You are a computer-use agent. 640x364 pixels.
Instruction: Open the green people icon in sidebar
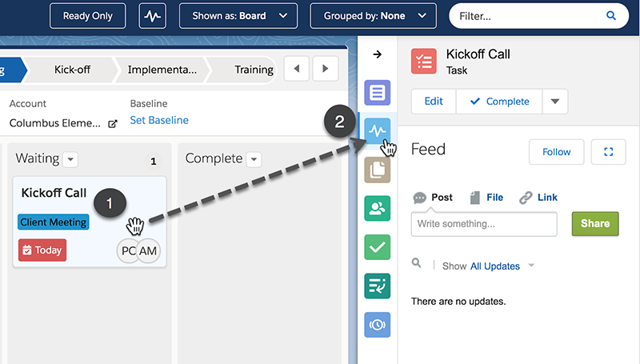(x=377, y=209)
